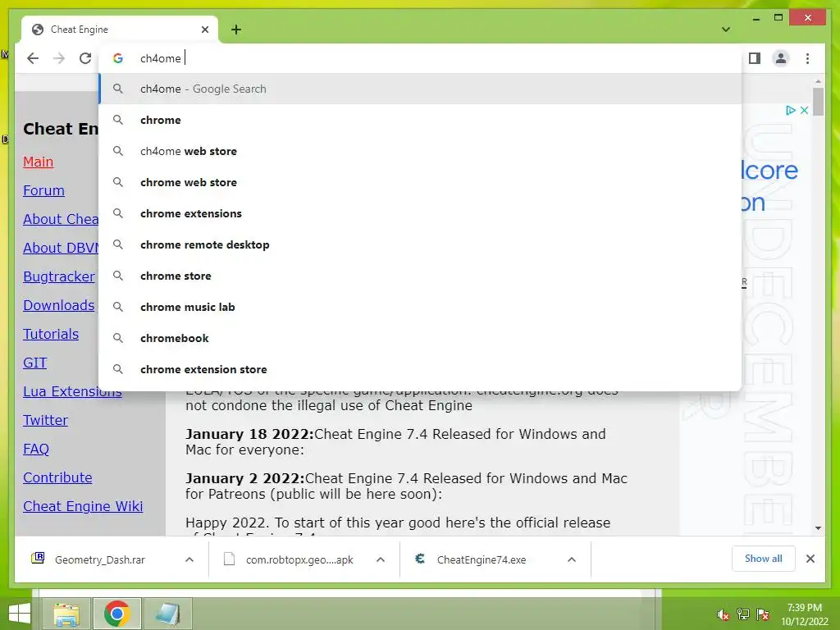Pick the 'chrome extension store' suggestion
The height and width of the screenshot is (630, 840).
tap(421, 369)
